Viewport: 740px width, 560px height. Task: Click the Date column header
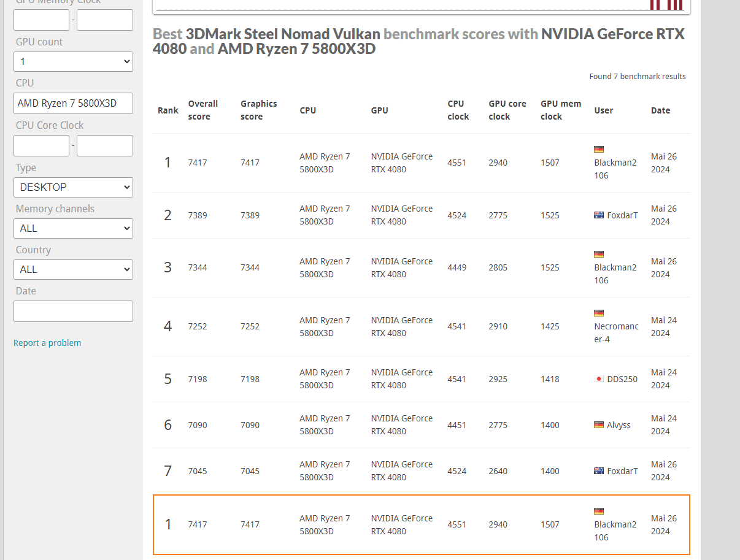pos(661,110)
